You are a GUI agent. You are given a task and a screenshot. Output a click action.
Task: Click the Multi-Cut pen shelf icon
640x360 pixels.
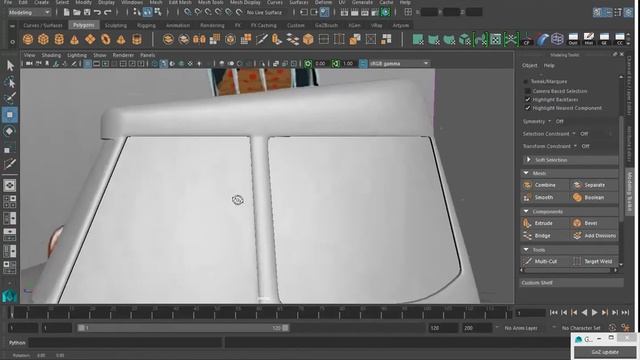[x=262, y=40]
